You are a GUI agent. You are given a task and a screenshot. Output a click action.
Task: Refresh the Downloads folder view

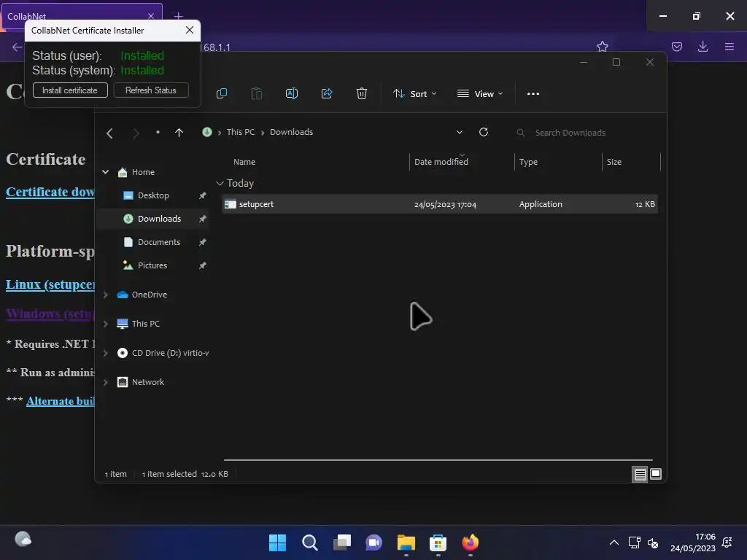click(x=484, y=132)
